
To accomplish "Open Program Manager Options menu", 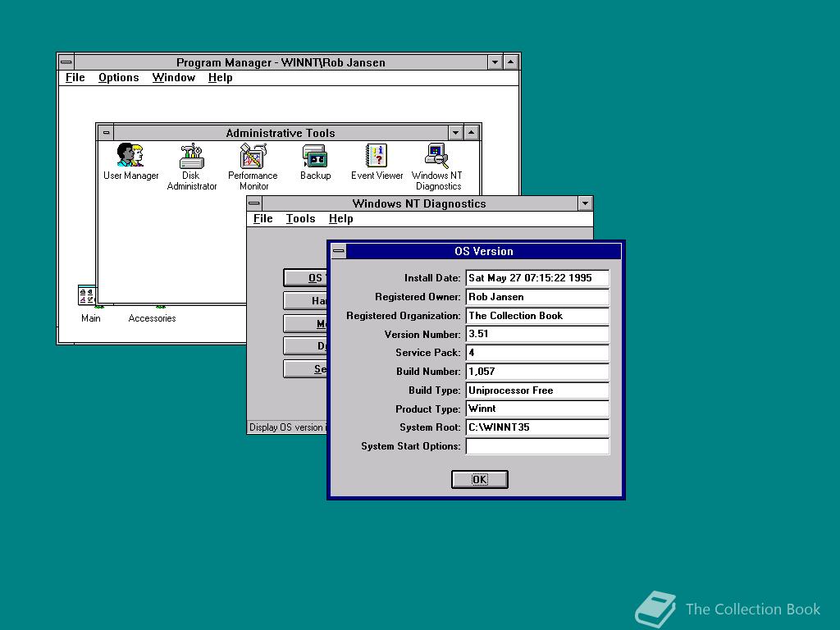I will point(118,78).
